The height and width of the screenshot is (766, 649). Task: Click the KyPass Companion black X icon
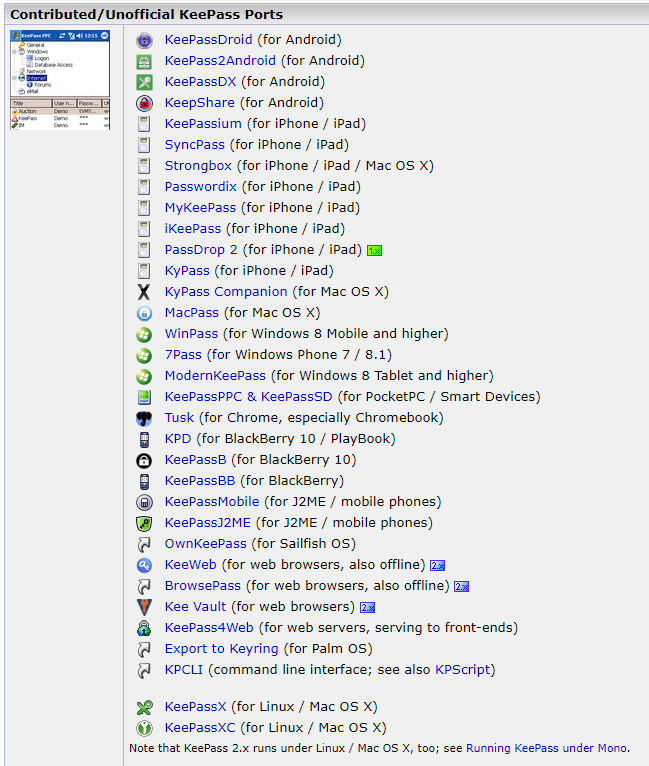[144, 292]
